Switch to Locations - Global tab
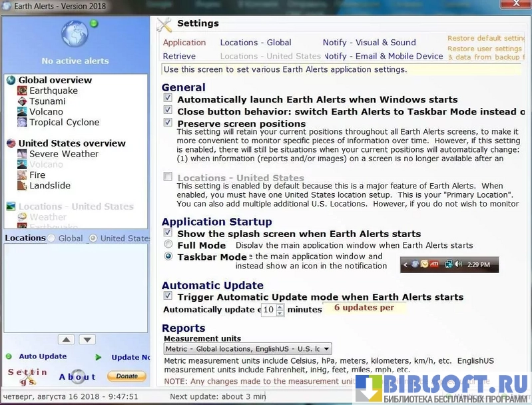 [x=256, y=43]
